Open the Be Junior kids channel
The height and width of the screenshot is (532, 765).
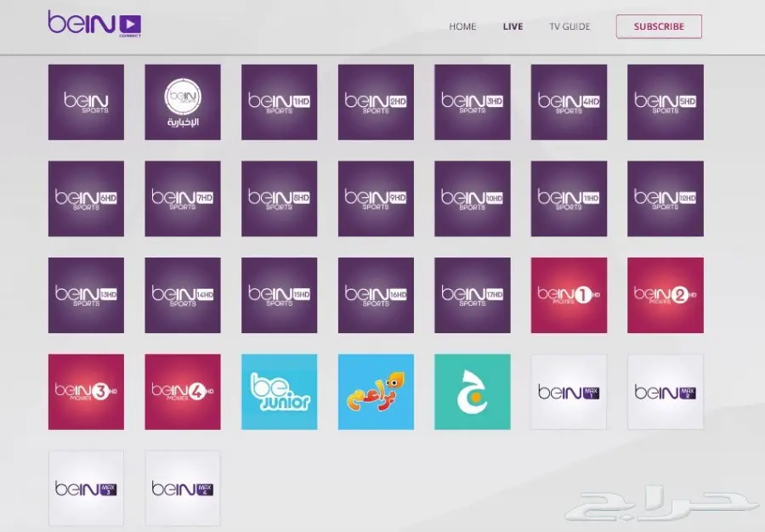tap(279, 392)
